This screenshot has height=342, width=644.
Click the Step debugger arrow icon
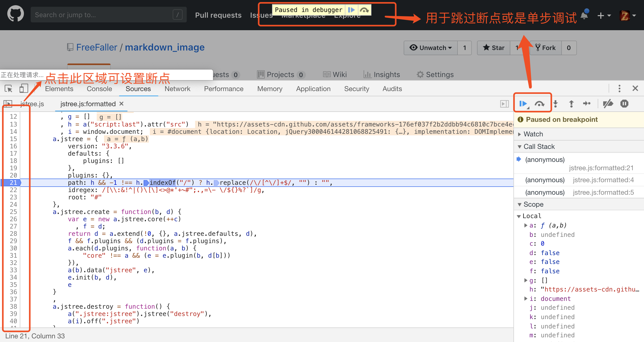(587, 104)
